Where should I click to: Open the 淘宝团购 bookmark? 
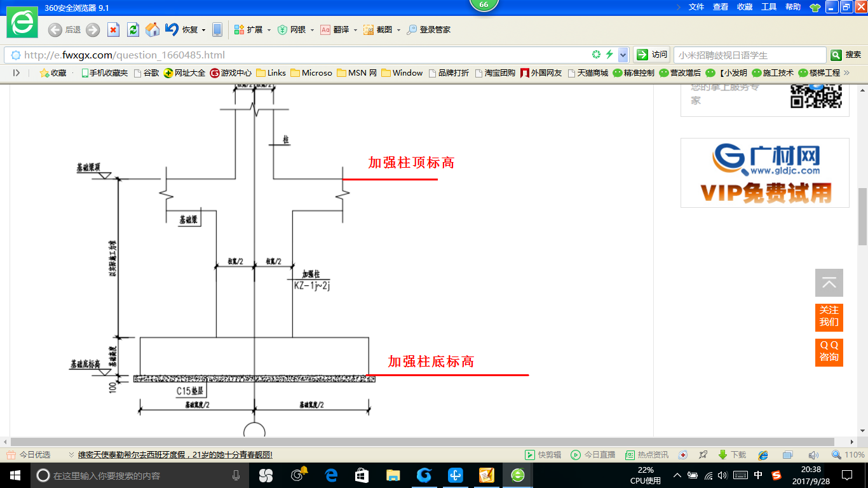(x=495, y=73)
